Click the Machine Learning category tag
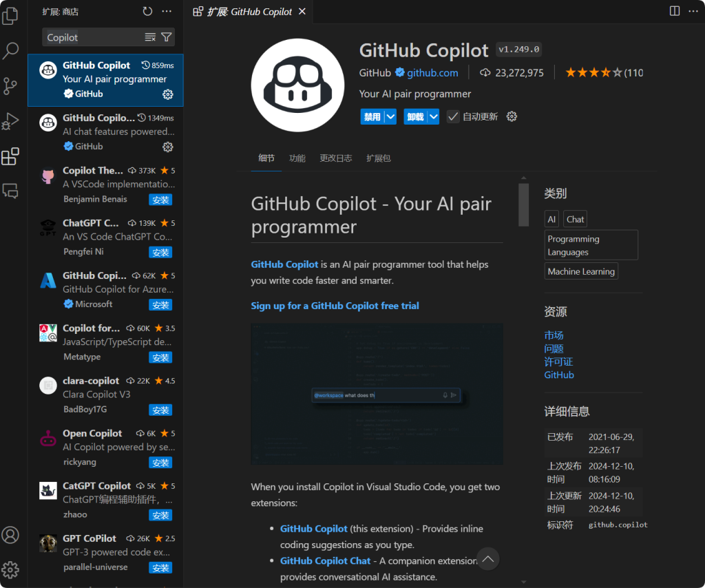The height and width of the screenshot is (588, 705). click(x=581, y=271)
